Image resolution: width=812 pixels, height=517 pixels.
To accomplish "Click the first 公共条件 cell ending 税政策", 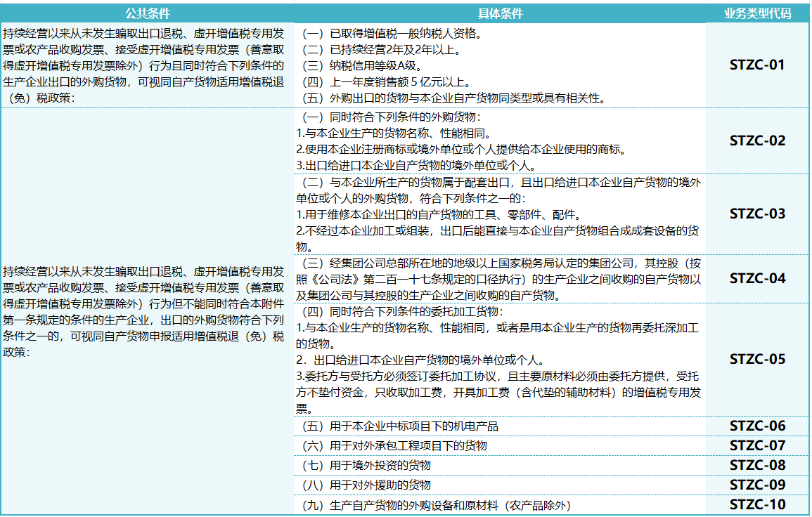I will pyautogui.click(x=148, y=65).
